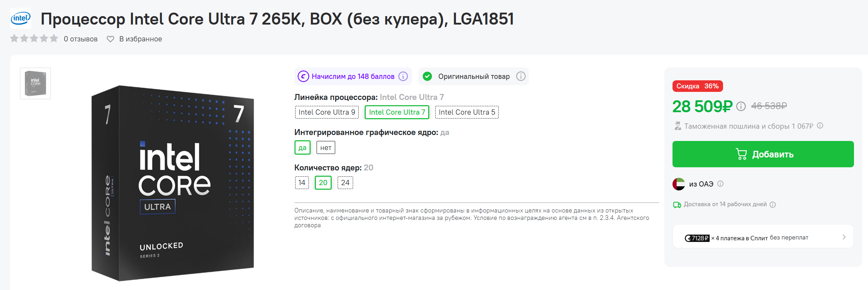Image resolution: width=868 pixels, height=290 pixels.
Task: Select Intel Core Ultra 5 line
Action: coord(467,112)
